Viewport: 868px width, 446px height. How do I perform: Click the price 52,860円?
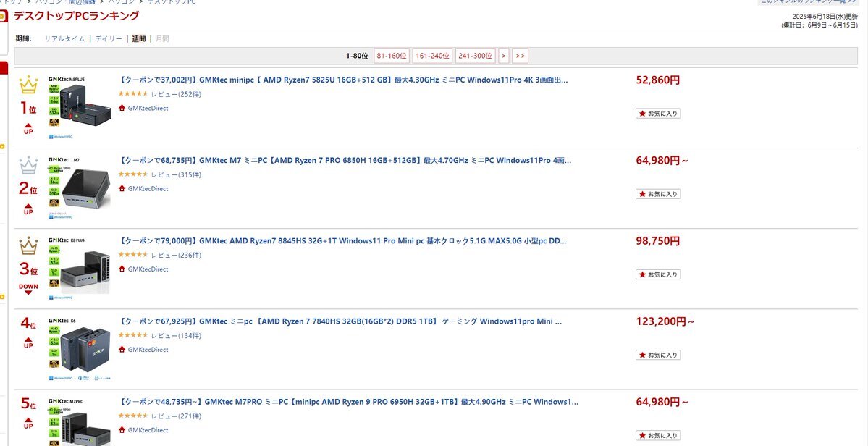coord(658,80)
